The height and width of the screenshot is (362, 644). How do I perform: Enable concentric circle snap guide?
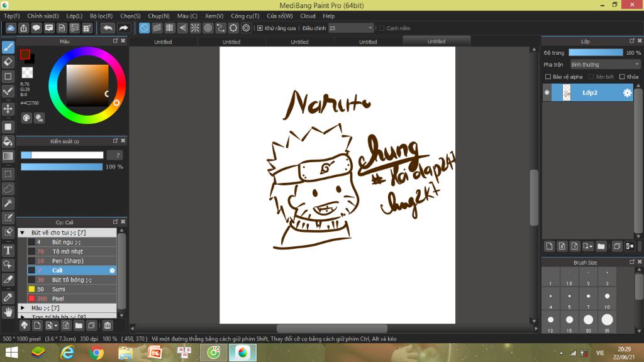coord(208,28)
